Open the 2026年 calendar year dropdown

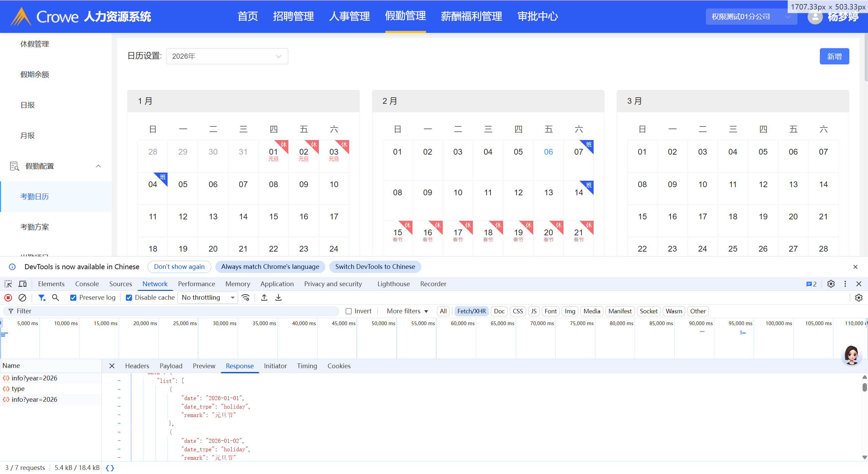(x=227, y=56)
